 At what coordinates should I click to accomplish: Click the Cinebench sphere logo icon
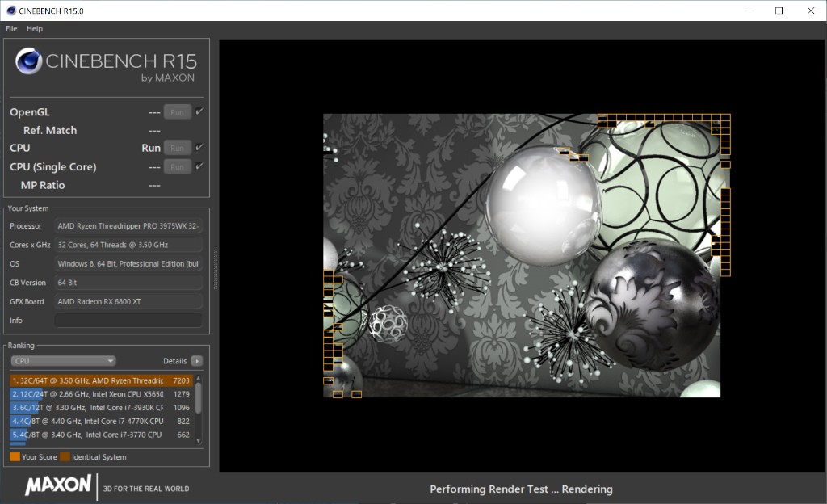click(x=28, y=61)
